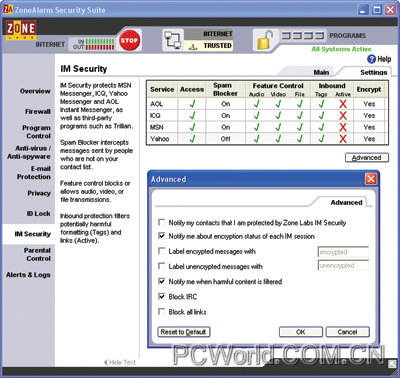
Task: Click the Zone Labs logo
Action: pyautogui.click(x=21, y=30)
